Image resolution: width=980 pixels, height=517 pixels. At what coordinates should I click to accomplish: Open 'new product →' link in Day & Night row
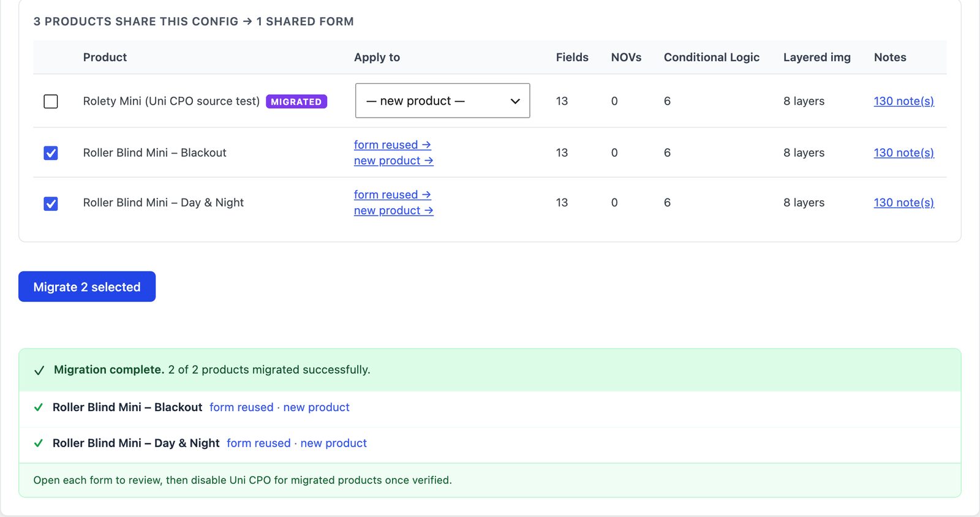pyautogui.click(x=394, y=210)
